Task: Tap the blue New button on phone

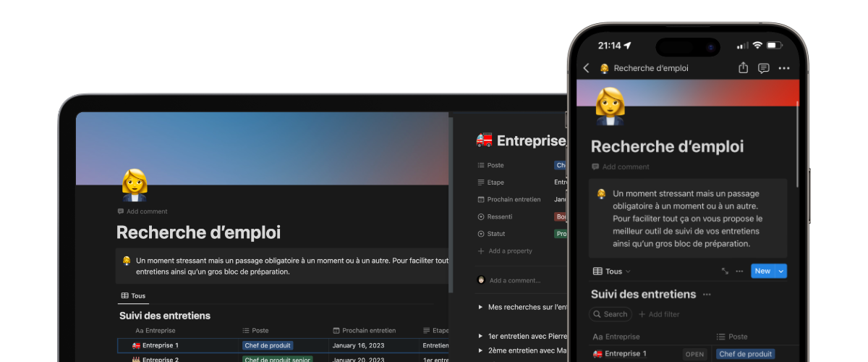Action: (762, 271)
